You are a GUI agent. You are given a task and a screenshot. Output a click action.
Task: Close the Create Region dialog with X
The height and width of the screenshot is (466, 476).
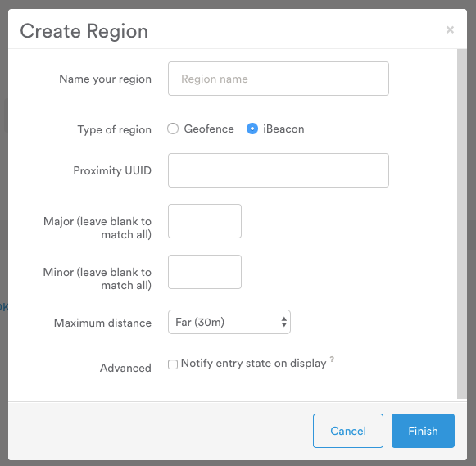450,29
